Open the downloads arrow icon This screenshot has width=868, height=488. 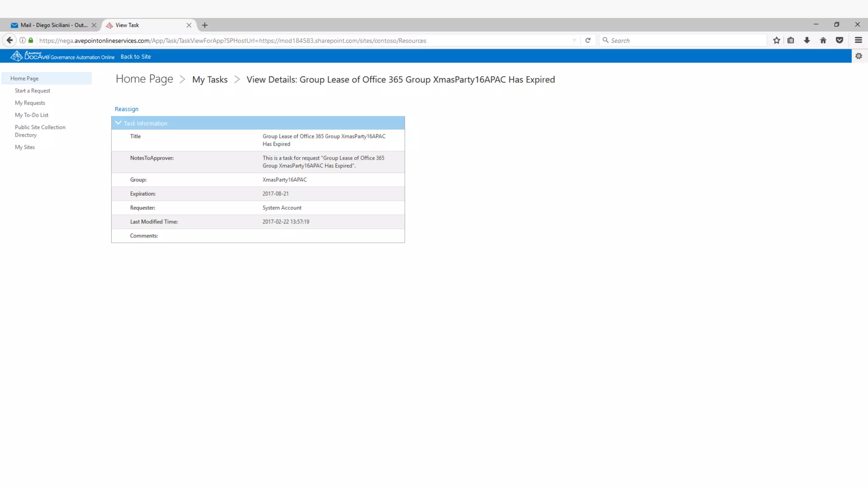[x=807, y=40]
